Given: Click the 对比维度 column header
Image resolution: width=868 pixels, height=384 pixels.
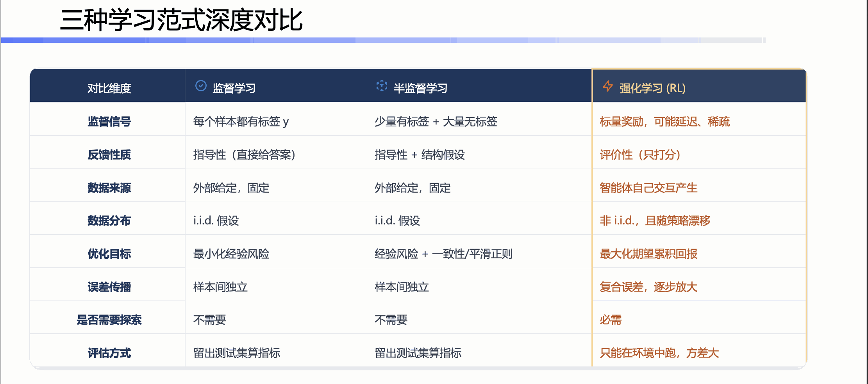Looking at the screenshot, I should click(109, 88).
